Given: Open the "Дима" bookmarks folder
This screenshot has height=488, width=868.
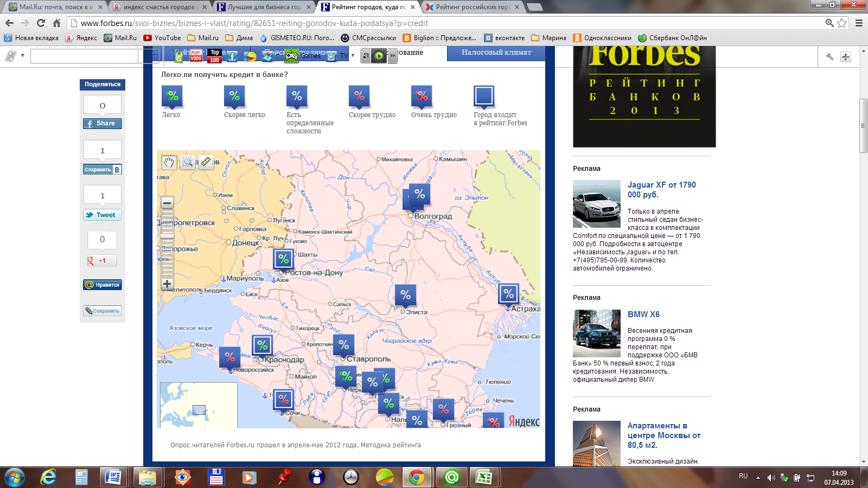Looking at the screenshot, I should tap(239, 38).
